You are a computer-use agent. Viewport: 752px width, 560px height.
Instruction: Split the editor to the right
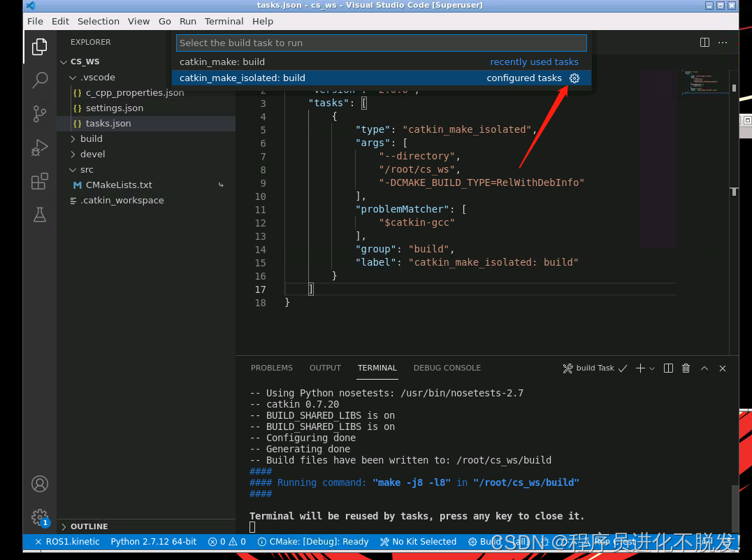point(704,42)
